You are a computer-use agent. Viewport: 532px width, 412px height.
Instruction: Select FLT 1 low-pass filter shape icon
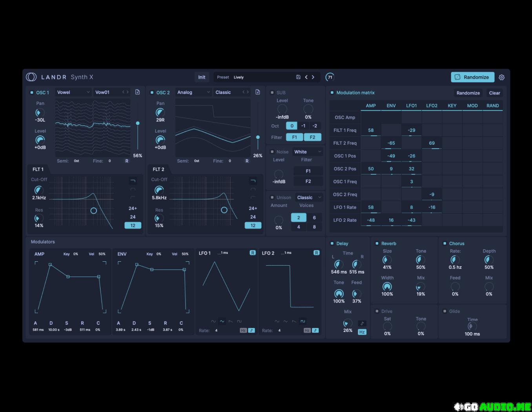[x=133, y=181]
